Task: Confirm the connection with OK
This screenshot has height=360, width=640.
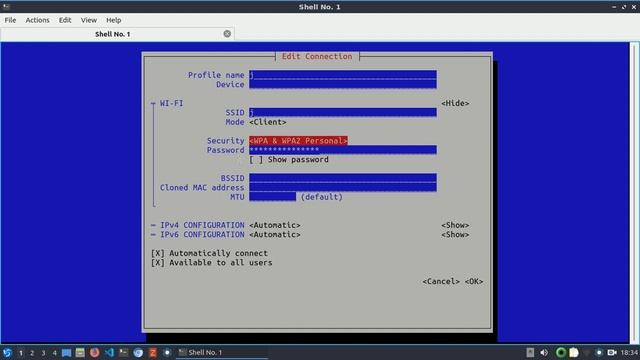Action: tap(474, 282)
